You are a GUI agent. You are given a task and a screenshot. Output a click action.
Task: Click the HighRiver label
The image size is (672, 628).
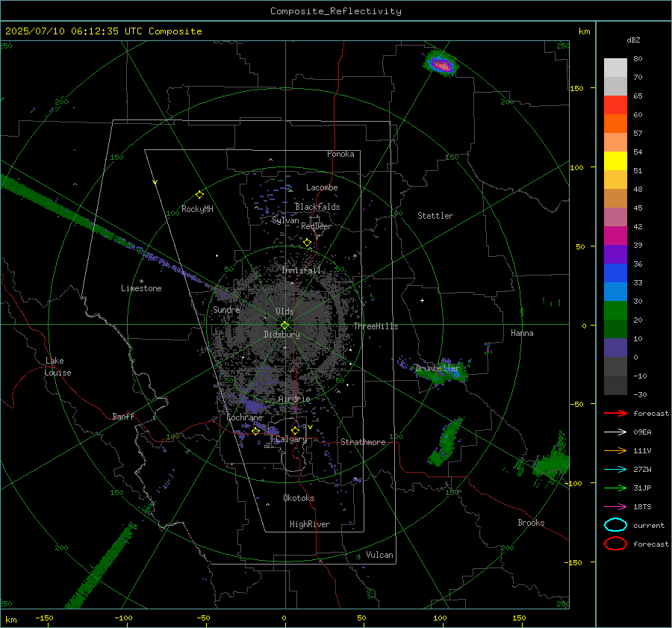310,524
